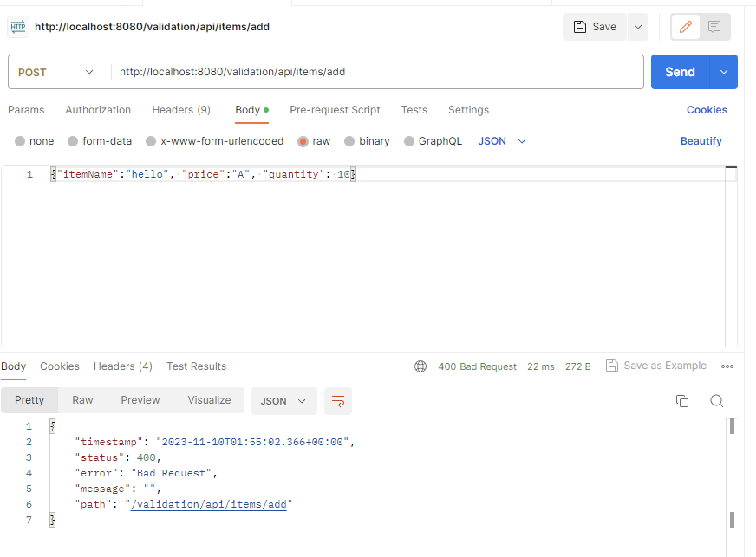Open the comments icon
This screenshot has height=557, width=756.
714,27
